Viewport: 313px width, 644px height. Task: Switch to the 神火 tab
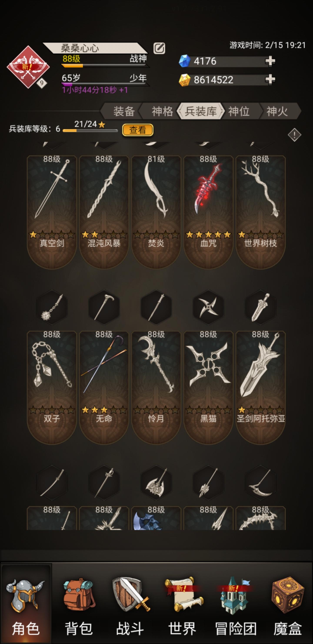[277, 111]
